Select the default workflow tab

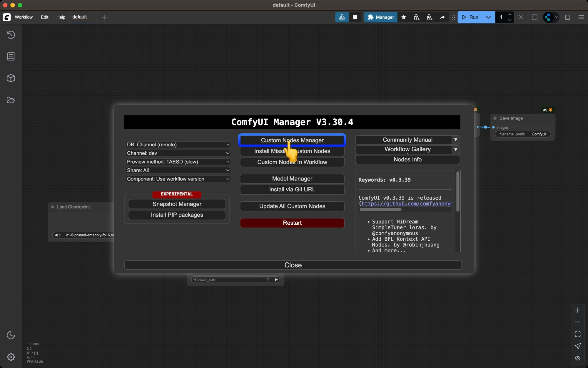coord(79,17)
